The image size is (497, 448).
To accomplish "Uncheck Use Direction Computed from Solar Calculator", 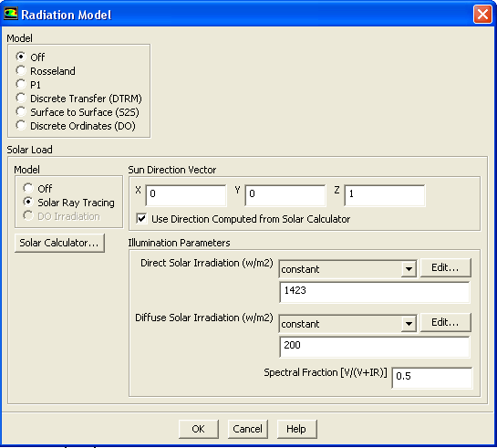I will [x=141, y=218].
